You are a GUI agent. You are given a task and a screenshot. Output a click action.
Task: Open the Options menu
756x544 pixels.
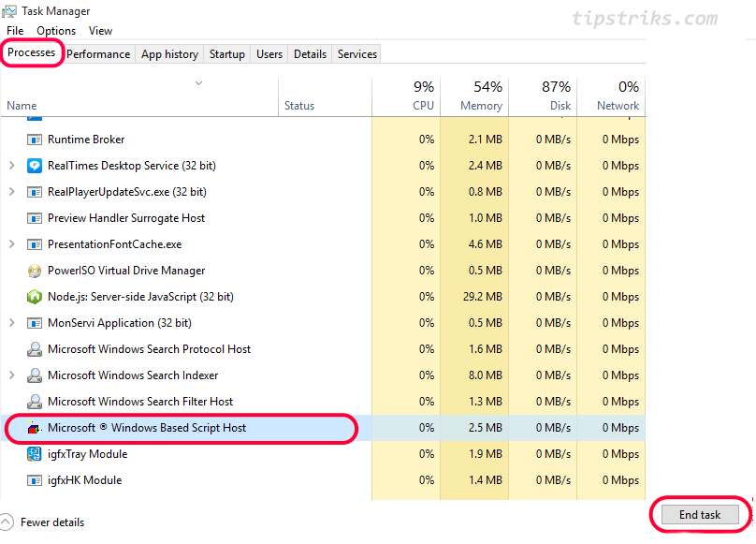[x=56, y=31]
